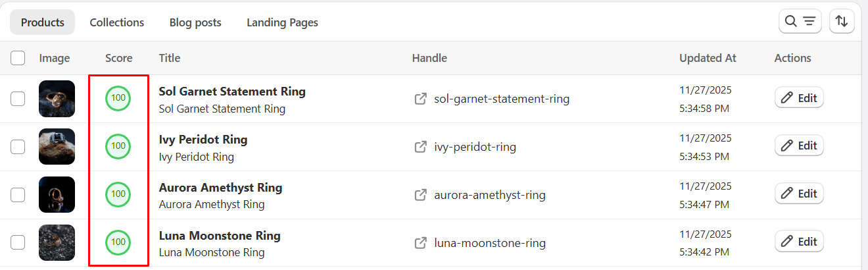The width and height of the screenshot is (868, 270).
Task: Click the 100 score circle for Ivy Peridot Ring
Action: pos(118,146)
